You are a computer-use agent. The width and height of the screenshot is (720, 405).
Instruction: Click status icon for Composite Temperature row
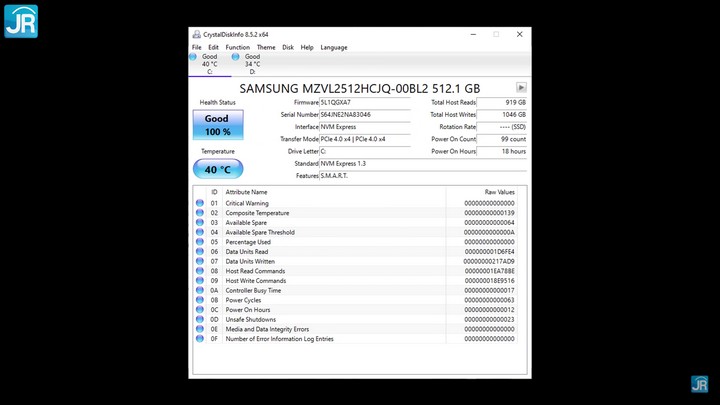(x=200, y=213)
